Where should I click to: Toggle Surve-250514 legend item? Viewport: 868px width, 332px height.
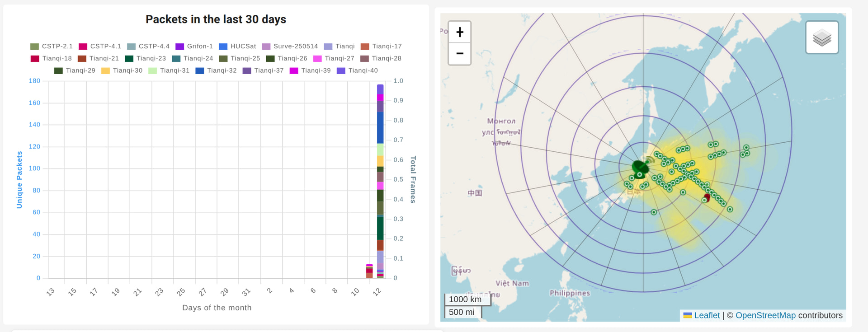click(x=290, y=47)
